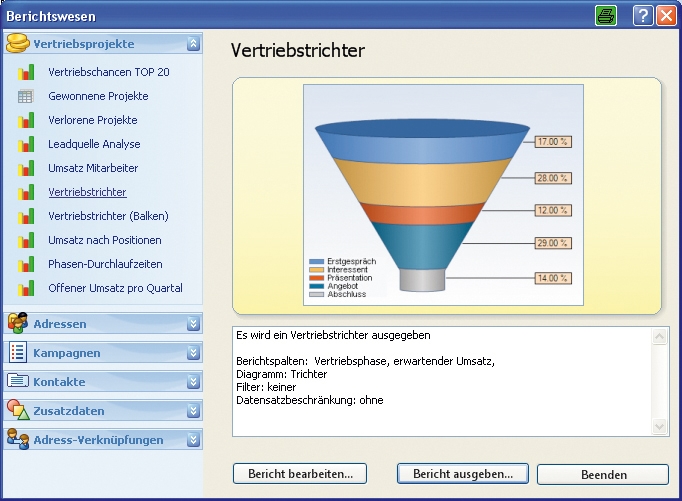
Task: Click the funnel chart preview thumbnail
Action: click(x=443, y=195)
